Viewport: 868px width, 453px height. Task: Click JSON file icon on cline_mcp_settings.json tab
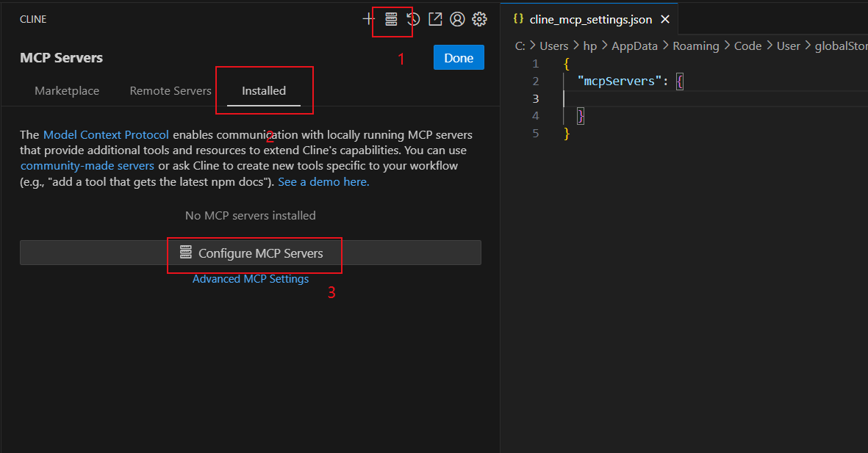point(518,19)
